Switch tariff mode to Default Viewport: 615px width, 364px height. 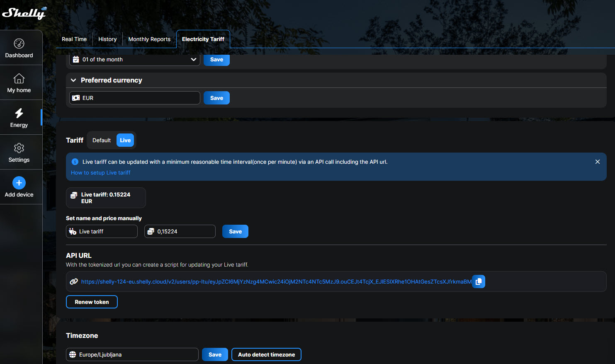(x=102, y=141)
